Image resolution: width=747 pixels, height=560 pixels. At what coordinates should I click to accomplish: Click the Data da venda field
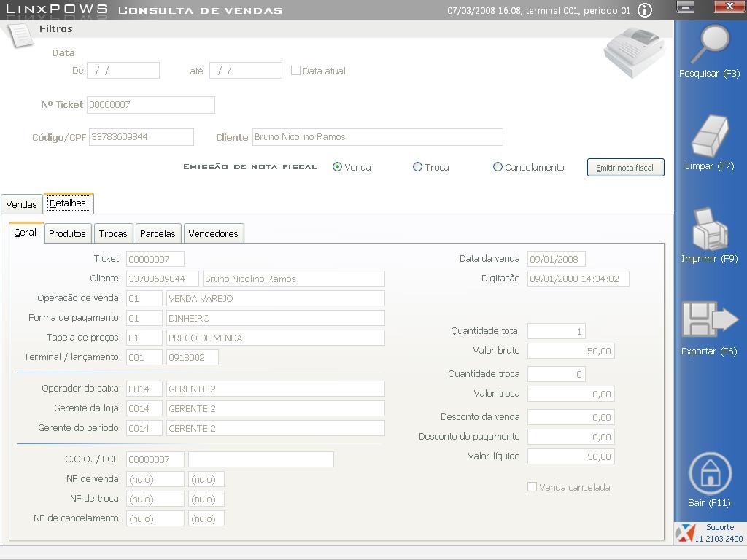point(557,259)
